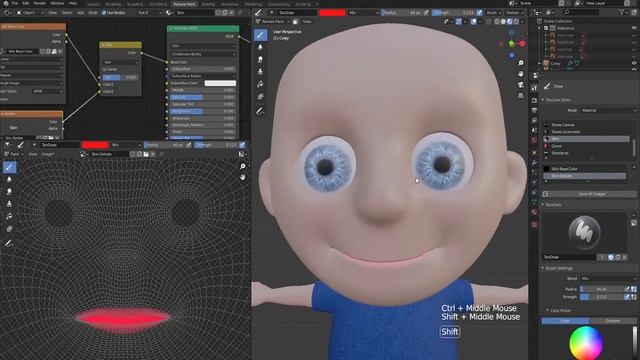Select the Draw tool in image editor toolbar

[x=9, y=167]
